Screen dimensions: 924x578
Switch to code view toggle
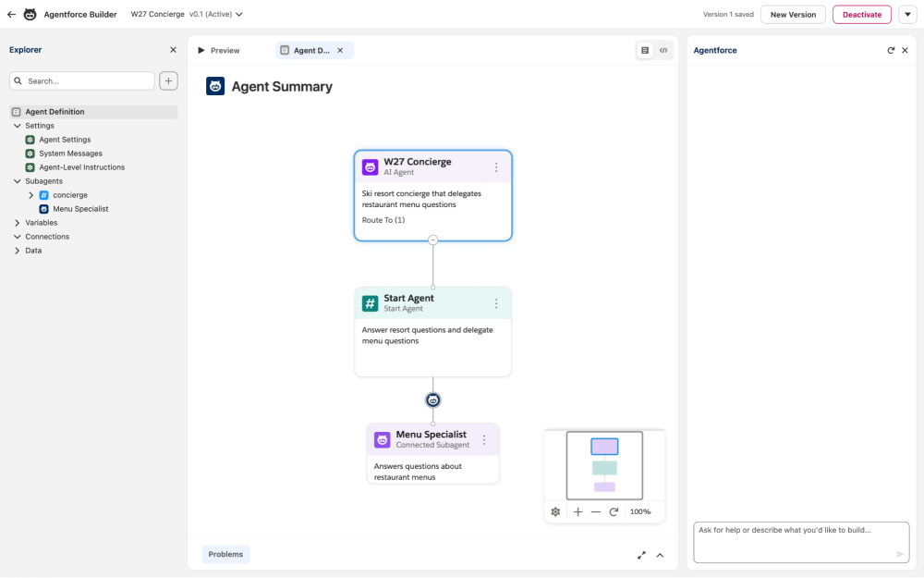pos(663,50)
